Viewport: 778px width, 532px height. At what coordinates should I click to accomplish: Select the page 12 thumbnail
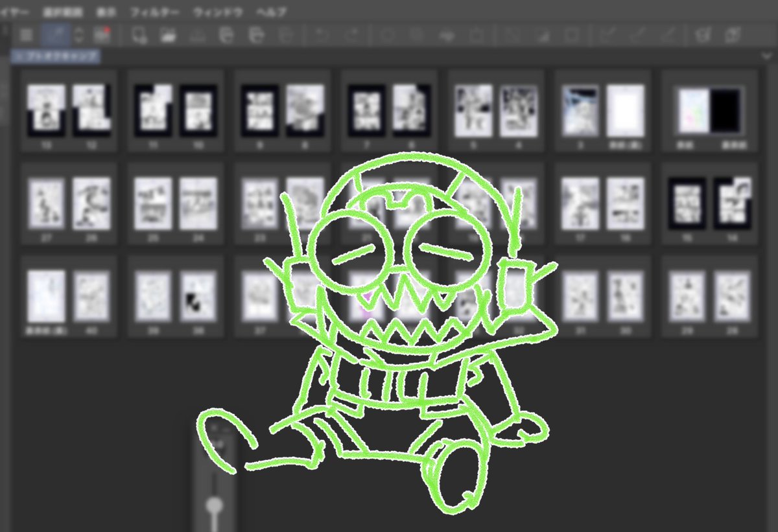(x=91, y=111)
